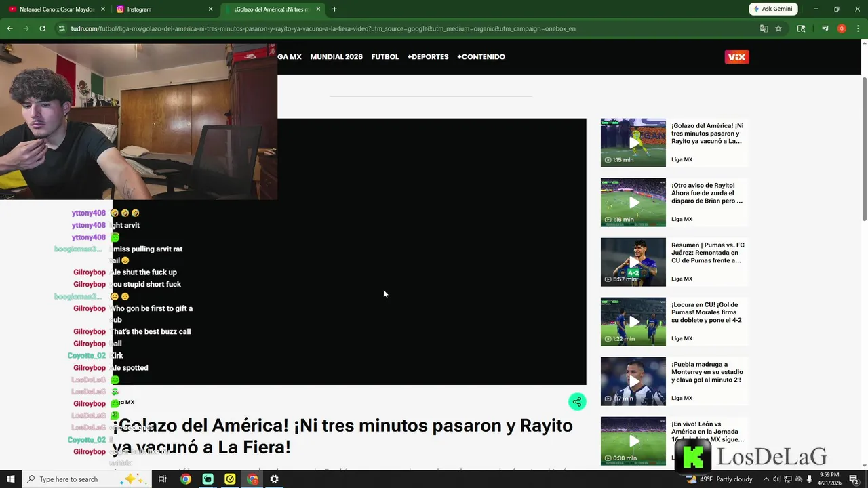Open Task View on the taskbar
This screenshot has height=488, width=868.
coord(163,479)
